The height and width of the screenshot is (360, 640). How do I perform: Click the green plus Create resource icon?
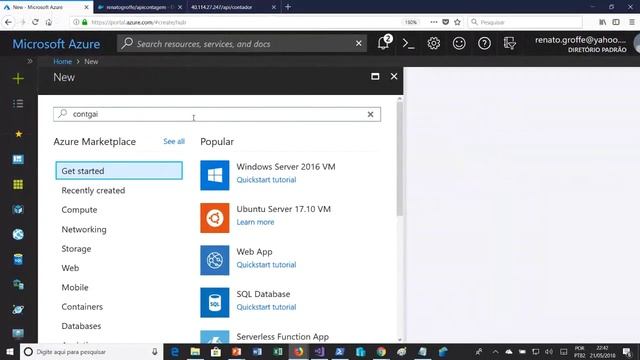(18, 78)
